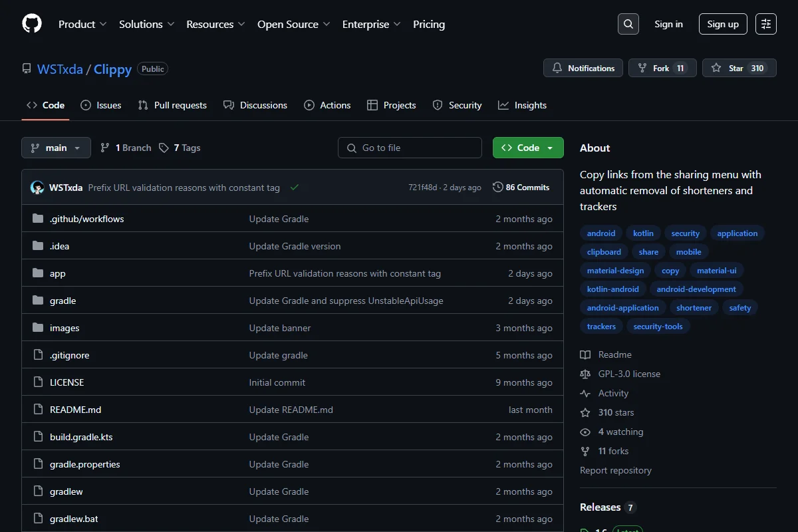
Task: Open the 7 Tags link
Action: coord(180,148)
